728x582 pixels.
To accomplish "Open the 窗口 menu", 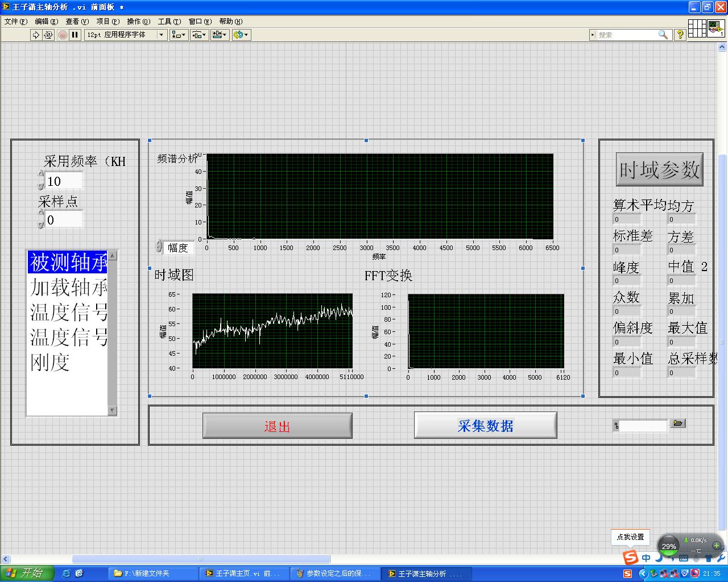I will [x=200, y=22].
